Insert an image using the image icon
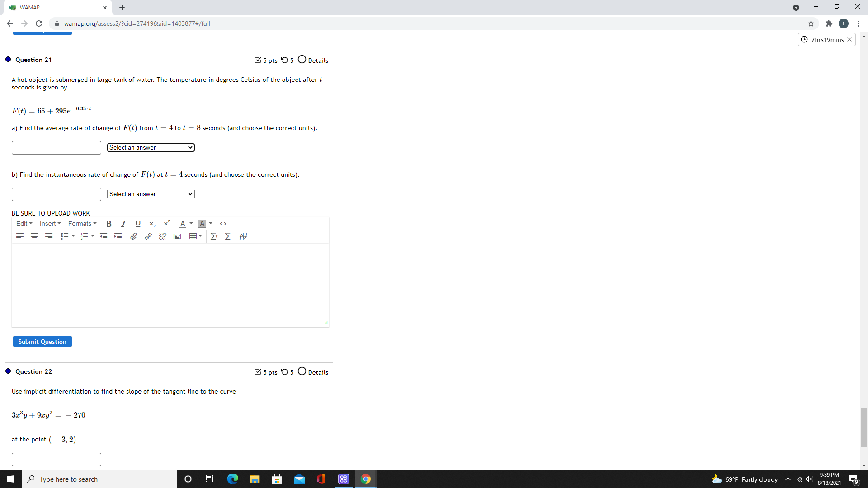This screenshot has height=488, width=868. (177, 236)
